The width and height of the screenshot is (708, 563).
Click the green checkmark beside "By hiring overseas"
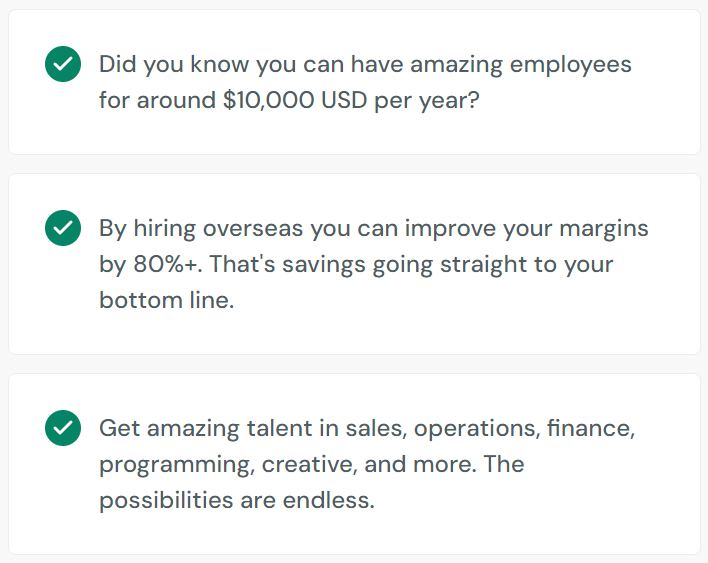63,228
